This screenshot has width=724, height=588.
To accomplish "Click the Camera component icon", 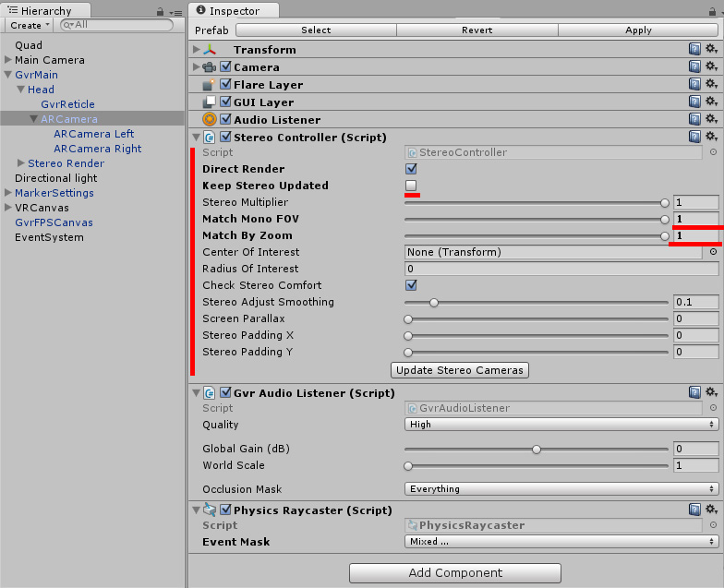I will [x=209, y=67].
